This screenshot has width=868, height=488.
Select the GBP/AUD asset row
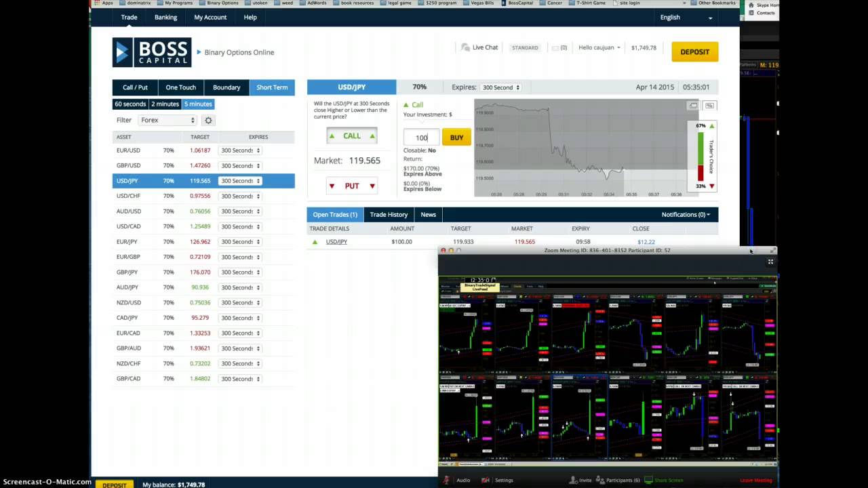pyautogui.click(x=203, y=348)
